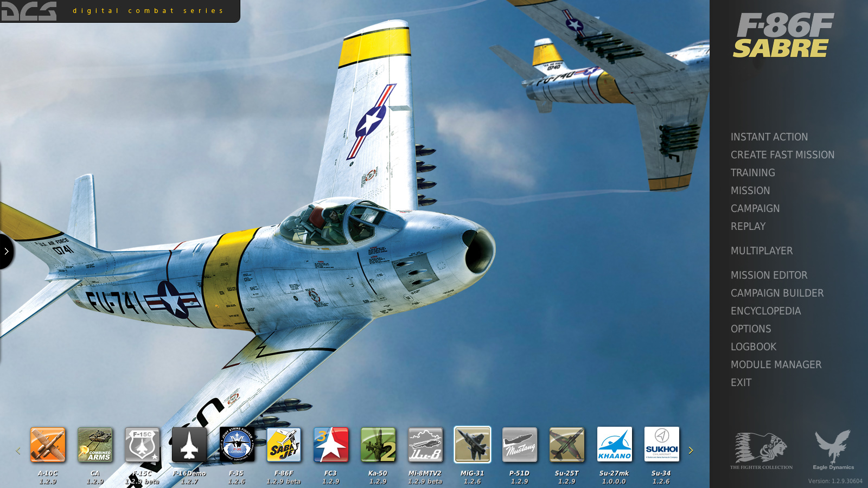Open Options

(x=750, y=329)
